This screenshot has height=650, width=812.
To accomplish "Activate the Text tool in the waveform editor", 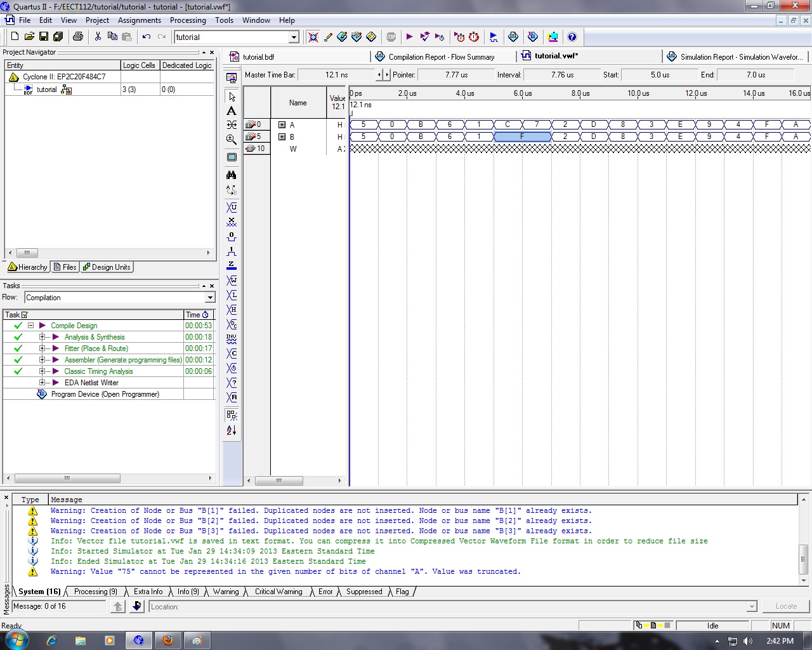I will pos(232,111).
